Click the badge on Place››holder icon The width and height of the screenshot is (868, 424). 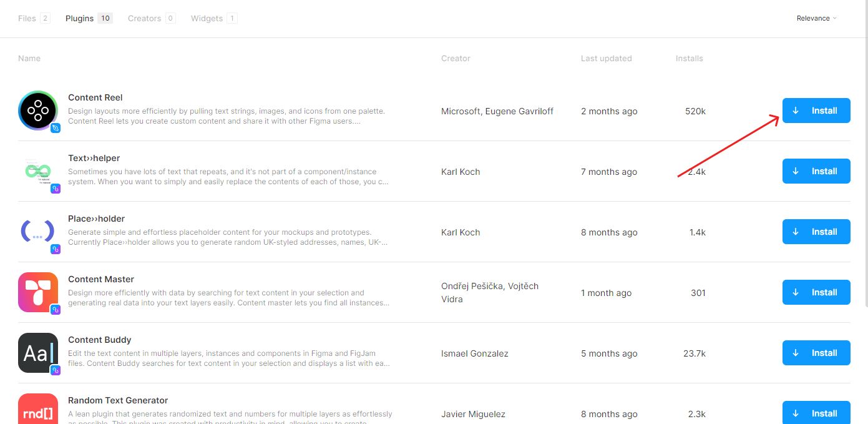click(56, 249)
